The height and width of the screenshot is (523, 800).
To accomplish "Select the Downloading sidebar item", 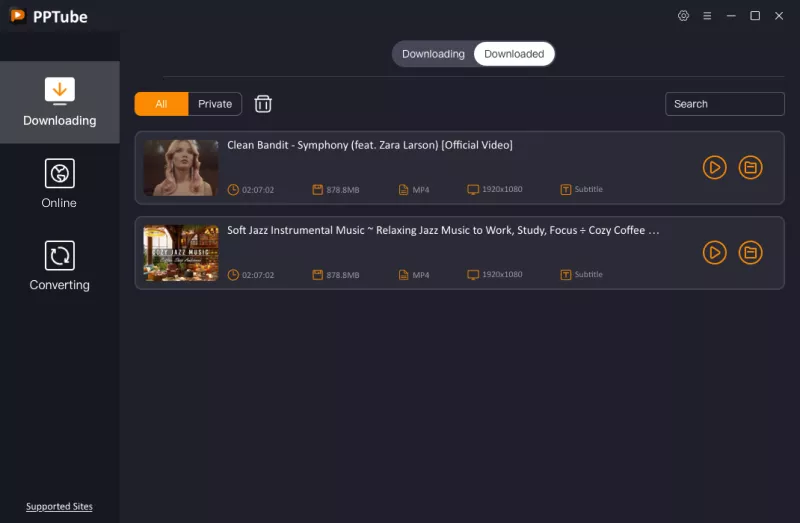I will [x=59, y=102].
